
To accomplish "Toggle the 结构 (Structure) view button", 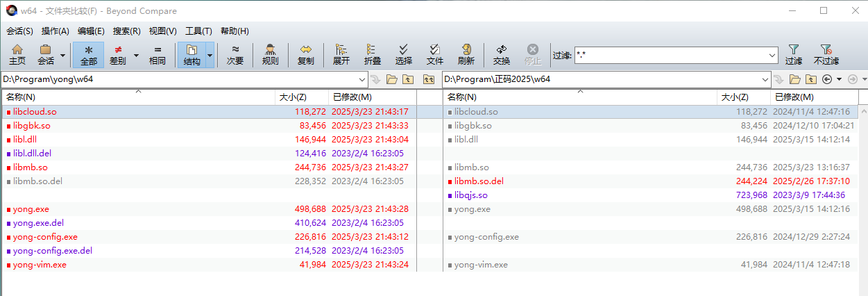I will coord(192,55).
